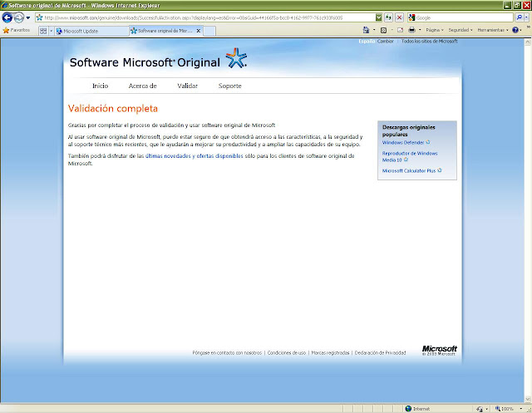Click the Google search provider icon
Image resolution: width=532 pixels, height=413 pixels.
pos(412,17)
